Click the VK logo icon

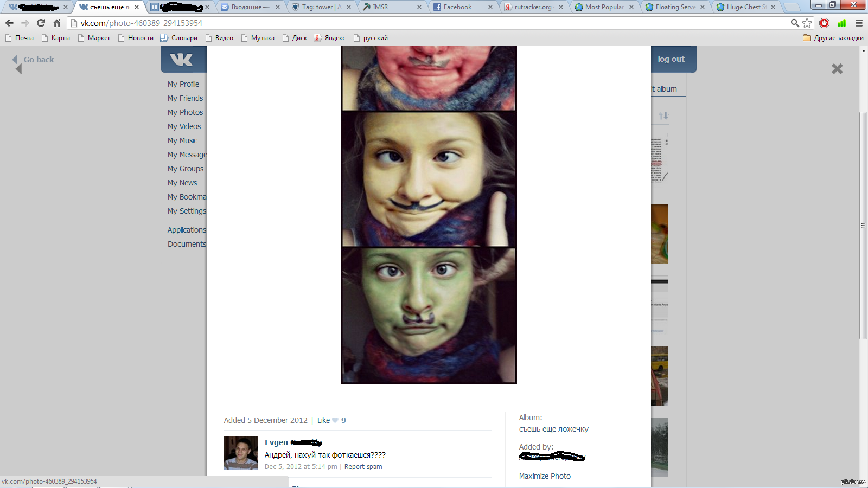click(x=181, y=59)
